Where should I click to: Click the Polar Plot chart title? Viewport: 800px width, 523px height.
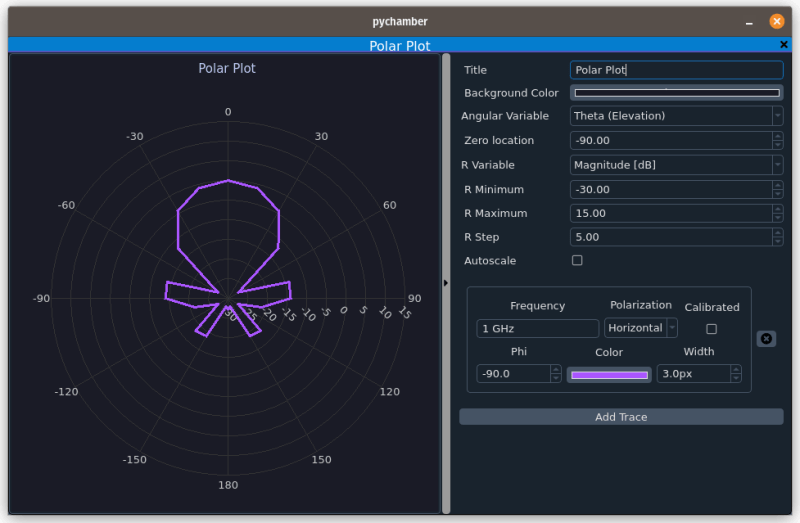[x=227, y=68]
